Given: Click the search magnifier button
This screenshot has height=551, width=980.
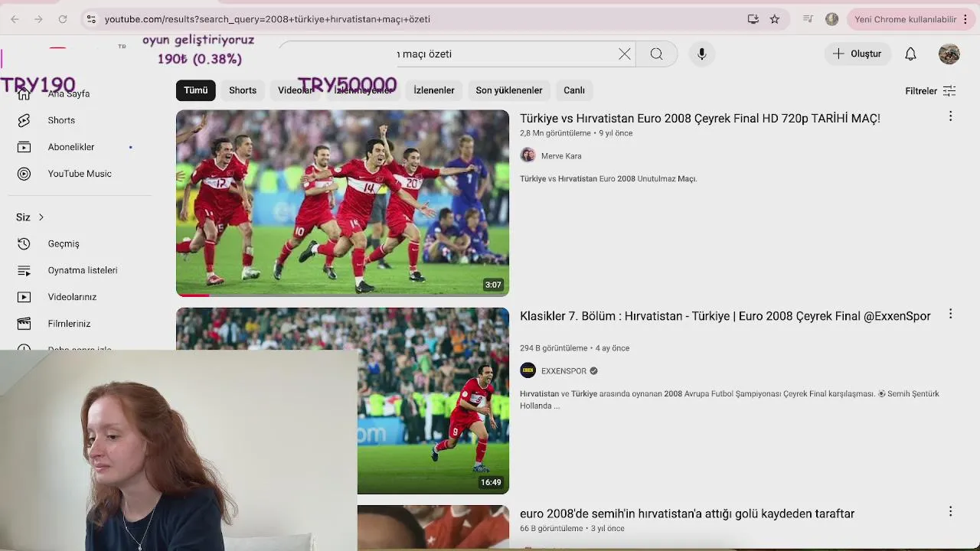Looking at the screenshot, I should point(656,54).
